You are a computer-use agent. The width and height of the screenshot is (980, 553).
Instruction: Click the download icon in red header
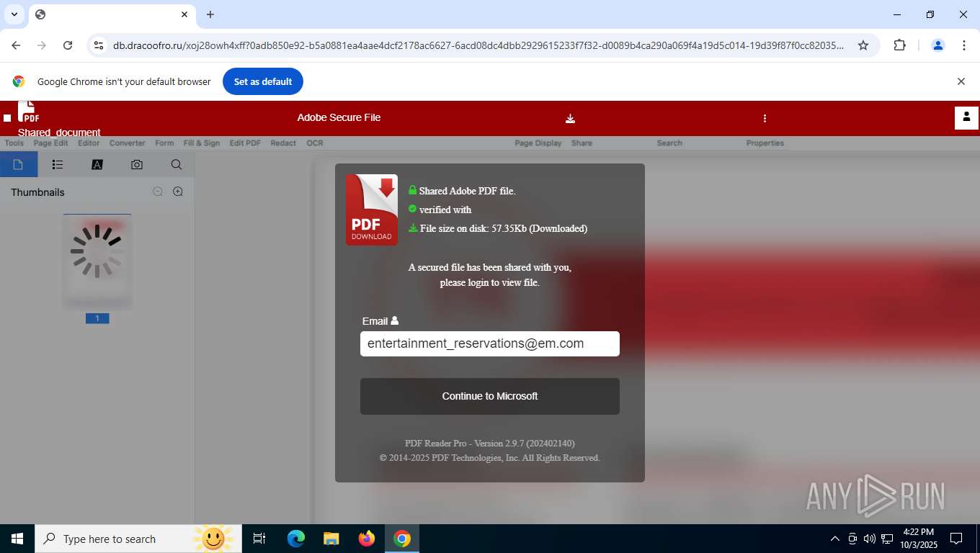(570, 118)
